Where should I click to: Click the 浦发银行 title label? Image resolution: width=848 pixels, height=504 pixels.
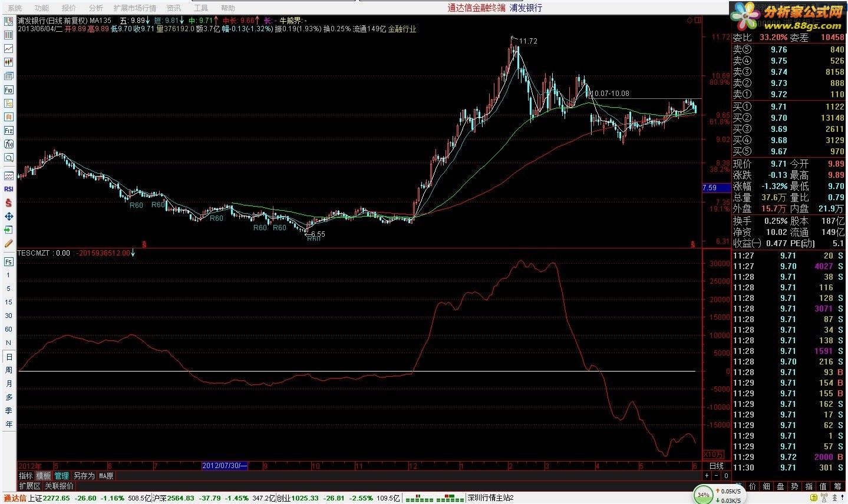pos(526,8)
